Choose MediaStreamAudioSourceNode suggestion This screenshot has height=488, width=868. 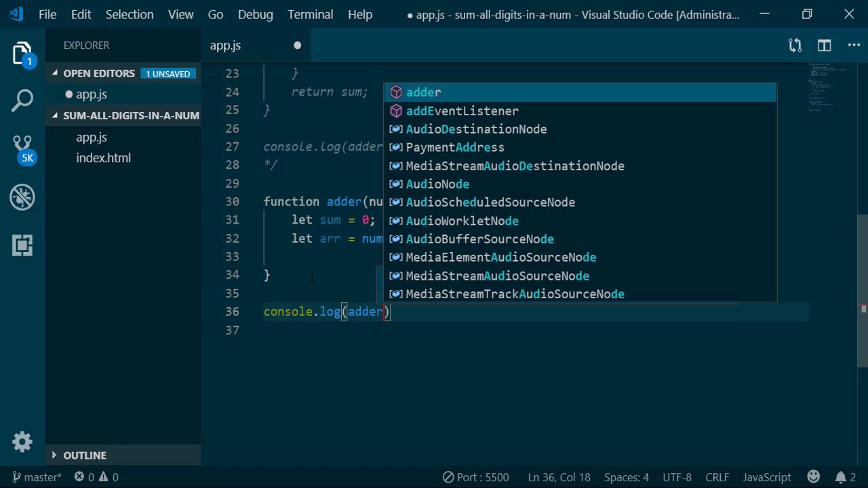(580, 276)
